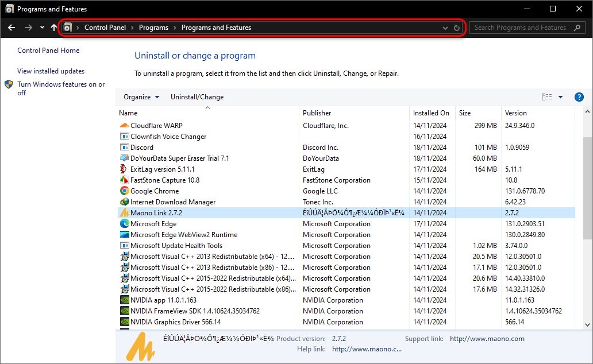Screen dimensions: 593x364
Task: Expand breadcrumb arrow after Programs
Action: (175, 28)
